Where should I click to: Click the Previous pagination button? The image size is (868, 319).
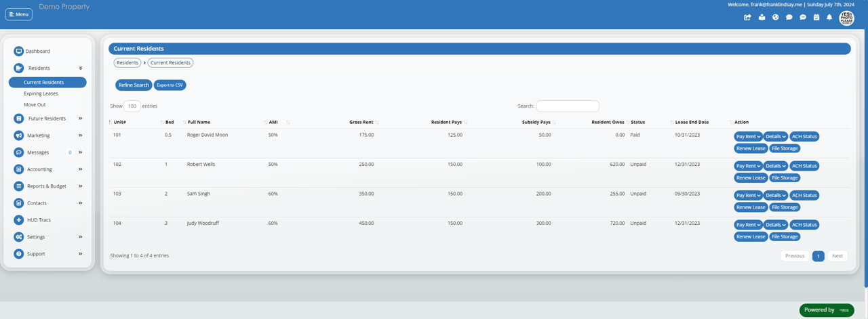(795, 256)
